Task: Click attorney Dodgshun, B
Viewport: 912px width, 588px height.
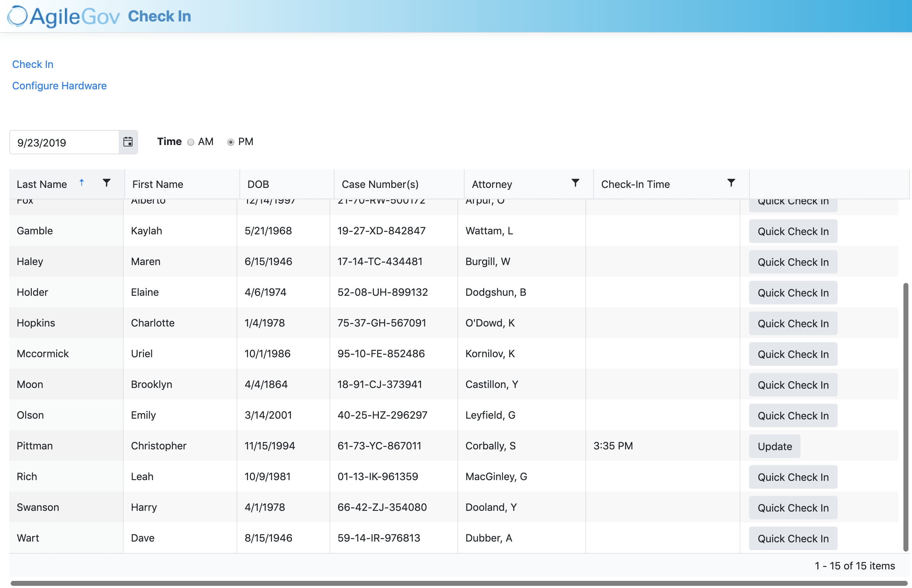Action: [496, 292]
